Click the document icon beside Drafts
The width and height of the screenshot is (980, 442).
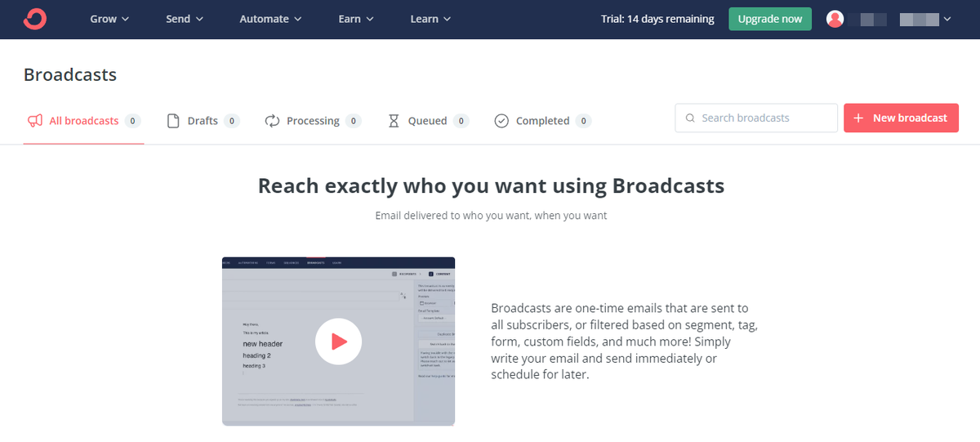(173, 121)
